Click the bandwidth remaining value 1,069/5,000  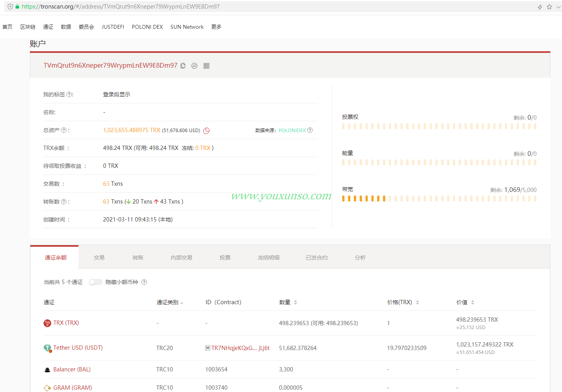(x=520, y=190)
